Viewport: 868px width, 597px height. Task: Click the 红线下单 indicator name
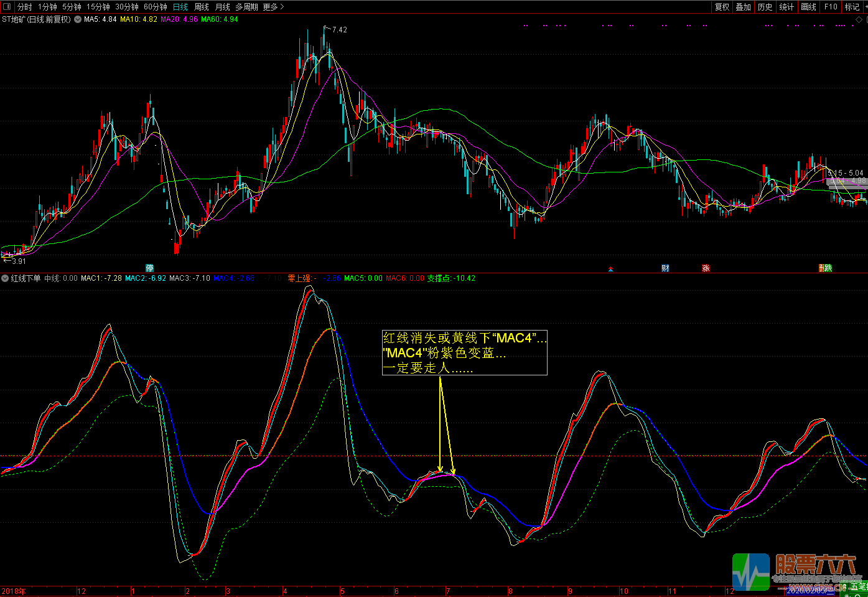(x=26, y=278)
